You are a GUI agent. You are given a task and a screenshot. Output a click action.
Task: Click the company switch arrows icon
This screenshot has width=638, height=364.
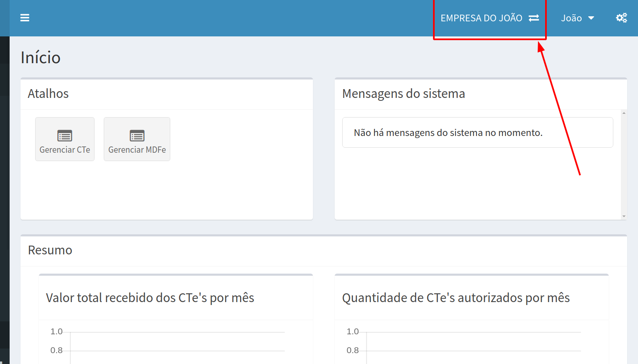click(534, 18)
